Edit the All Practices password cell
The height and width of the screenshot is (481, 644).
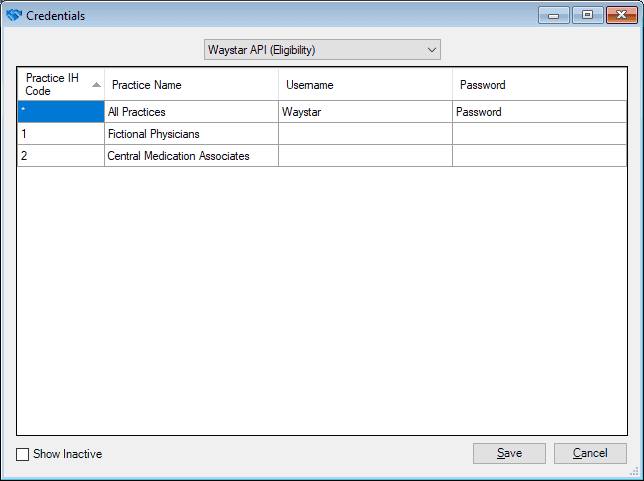coord(539,112)
